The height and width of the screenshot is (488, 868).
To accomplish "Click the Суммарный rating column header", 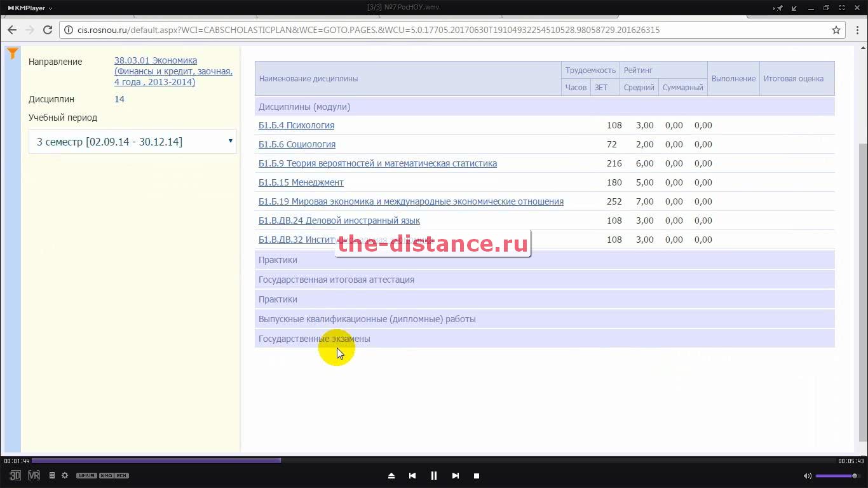I will tap(682, 88).
